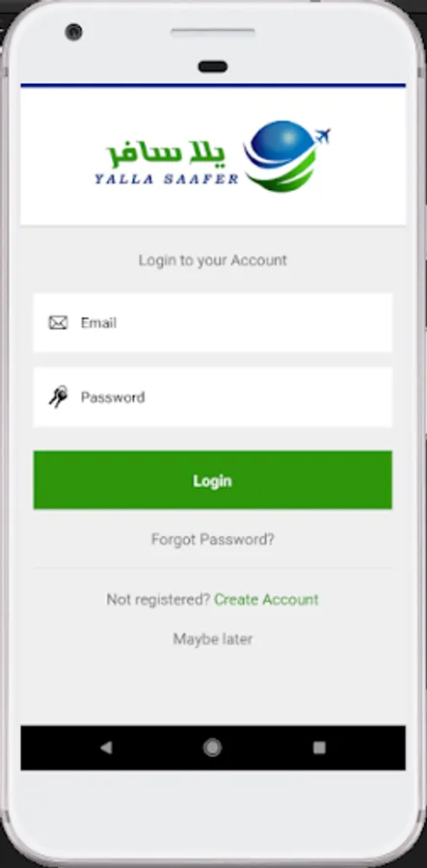
Task: Tap the Android recent apps square
Action: [319, 747]
